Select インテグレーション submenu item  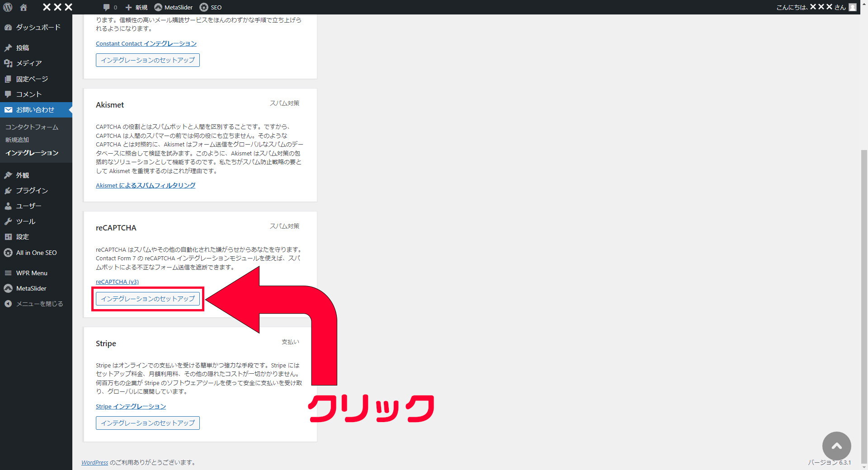pyautogui.click(x=32, y=153)
